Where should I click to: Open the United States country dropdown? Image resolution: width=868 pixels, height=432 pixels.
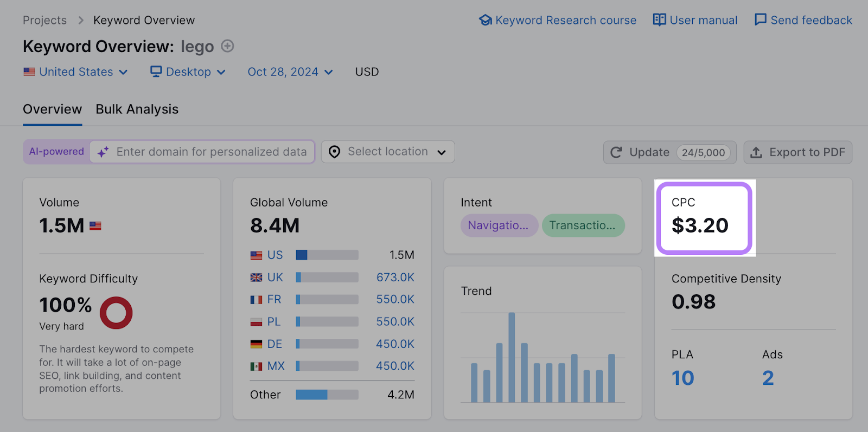76,72
